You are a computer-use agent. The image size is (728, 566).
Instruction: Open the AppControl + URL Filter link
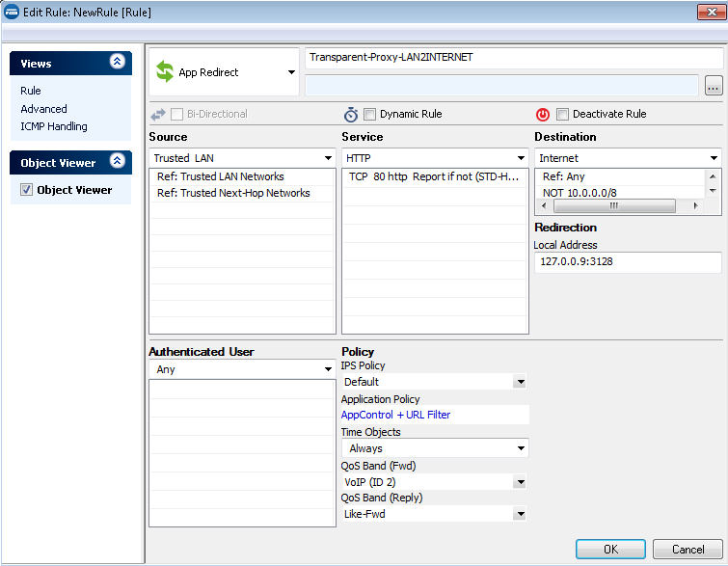pos(395,415)
